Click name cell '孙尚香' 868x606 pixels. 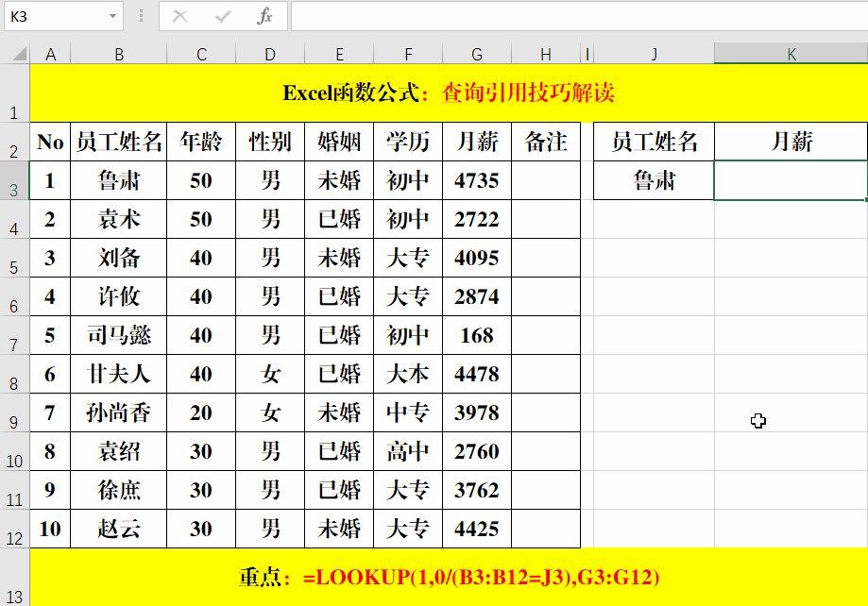point(118,412)
